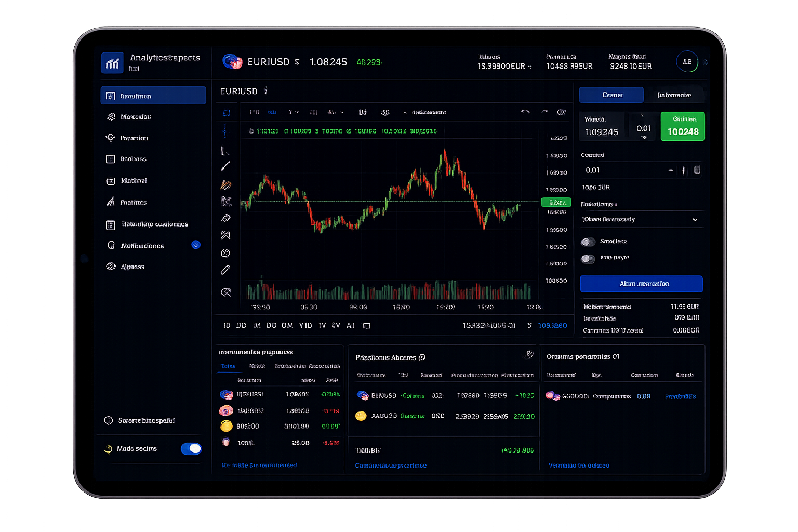Enable the second toggle switch in order panel
Image resolution: width=798 pixels, height=532 pixels.
coord(588,259)
